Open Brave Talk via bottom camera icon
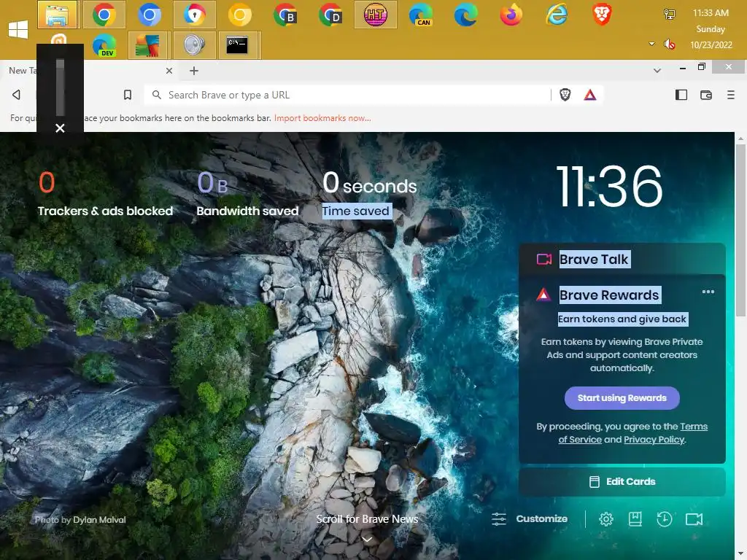This screenshot has width=747, height=560. pos(694,518)
